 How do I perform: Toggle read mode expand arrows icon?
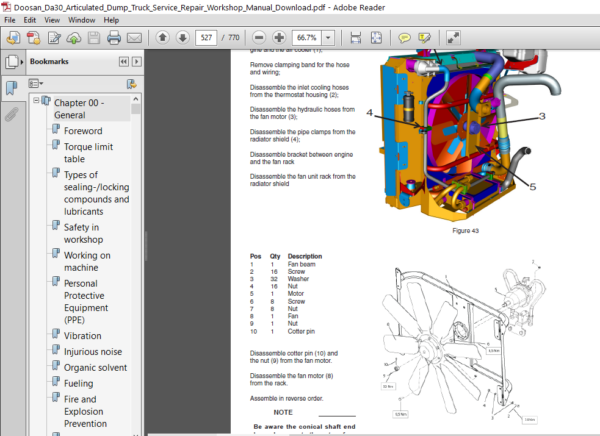pyautogui.click(x=453, y=38)
